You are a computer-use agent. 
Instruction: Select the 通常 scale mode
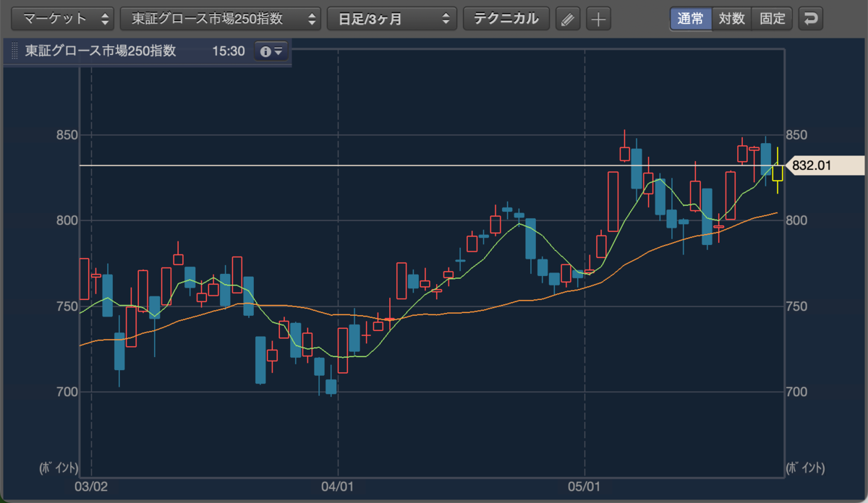pyautogui.click(x=691, y=19)
